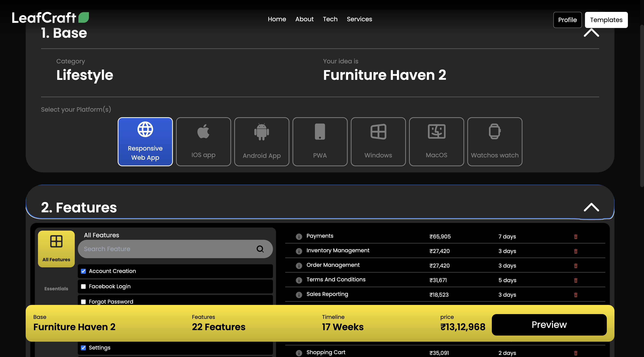The image size is (644, 357).
Task: Switch to the Essentials category tab
Action: pyautogui.click(x=56, y=289)
